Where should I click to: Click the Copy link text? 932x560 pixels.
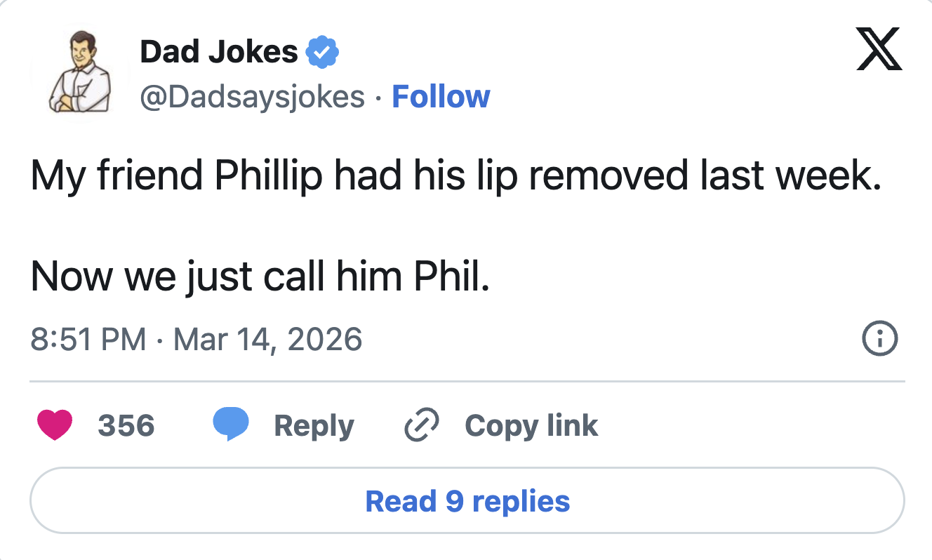click(531, 425)
